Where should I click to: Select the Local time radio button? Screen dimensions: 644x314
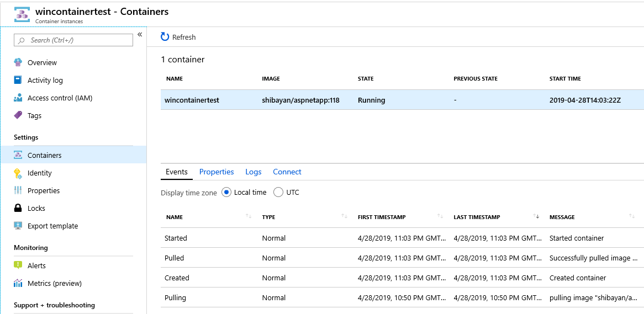tap(226, 192)
